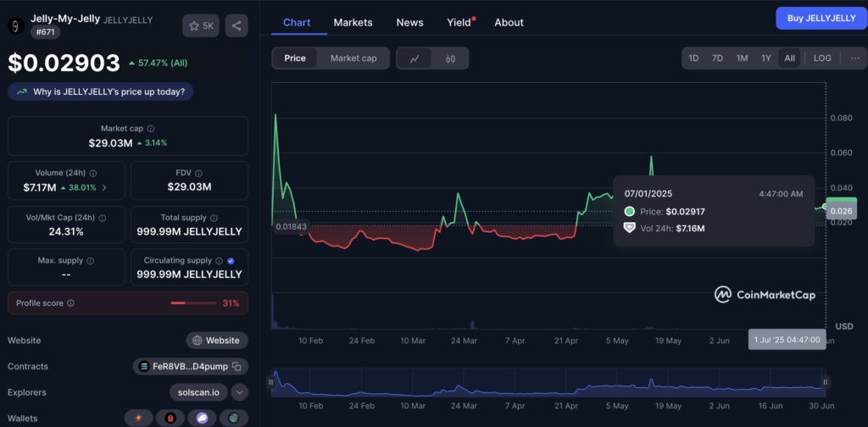The image size is (868, 427).
Task: Select the 1D time range
Action: click(x=693, y=58)
